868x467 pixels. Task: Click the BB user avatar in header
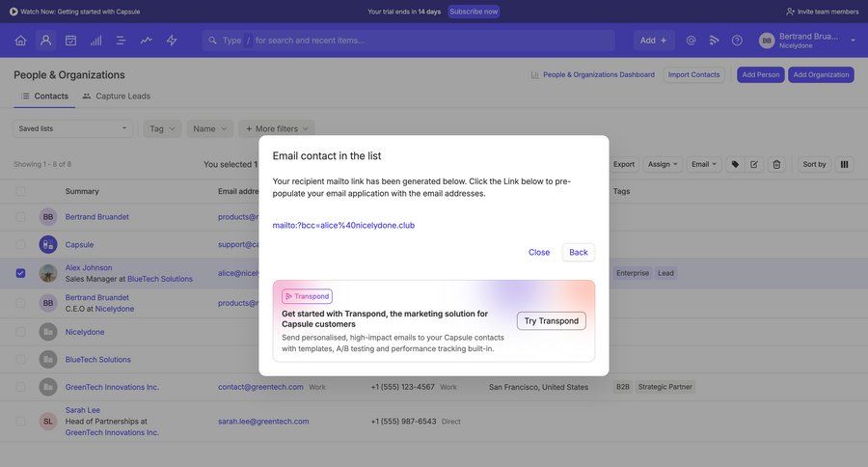coord(767,41)
